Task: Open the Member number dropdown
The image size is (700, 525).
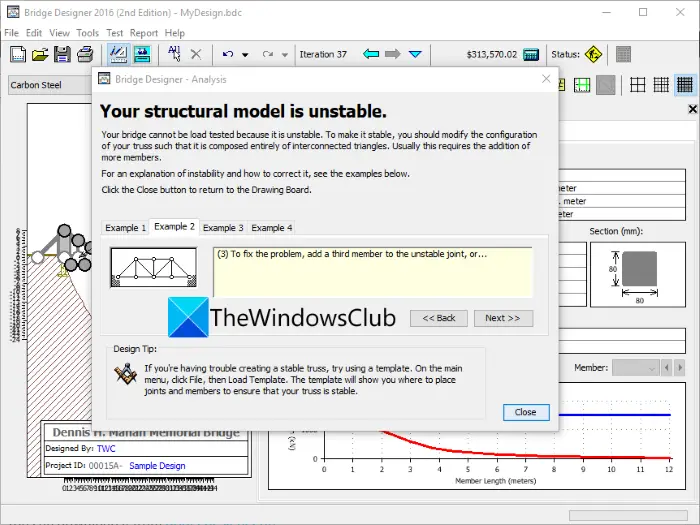Action: [635, 368]
